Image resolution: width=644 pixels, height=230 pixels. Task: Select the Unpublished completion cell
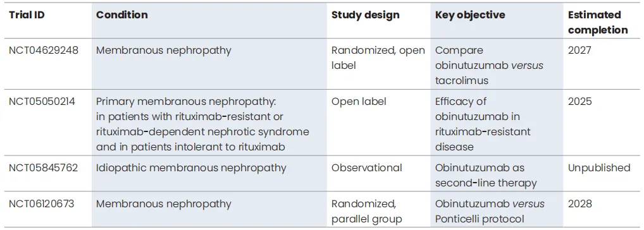[599, 167]
